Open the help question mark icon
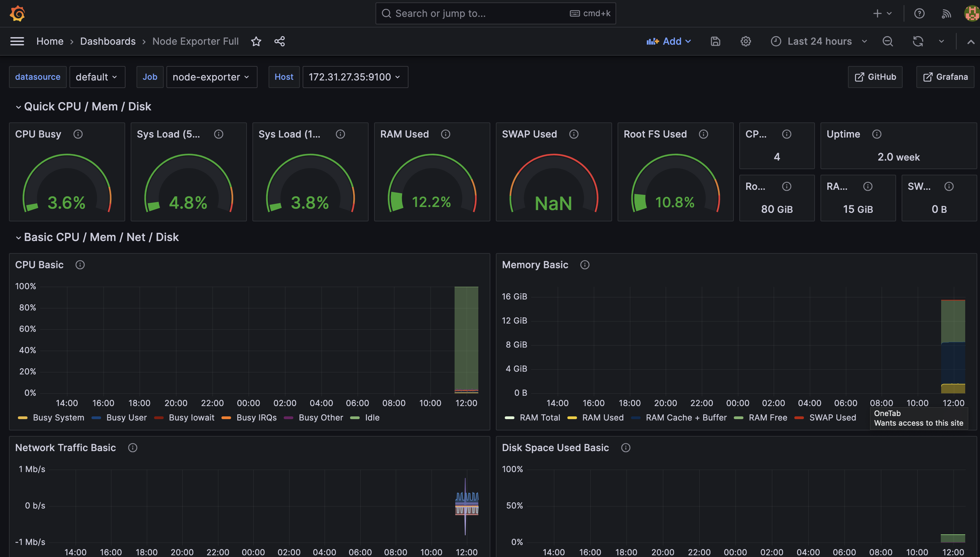This screenshot has height=557, width=980. (x=919, y=13)
